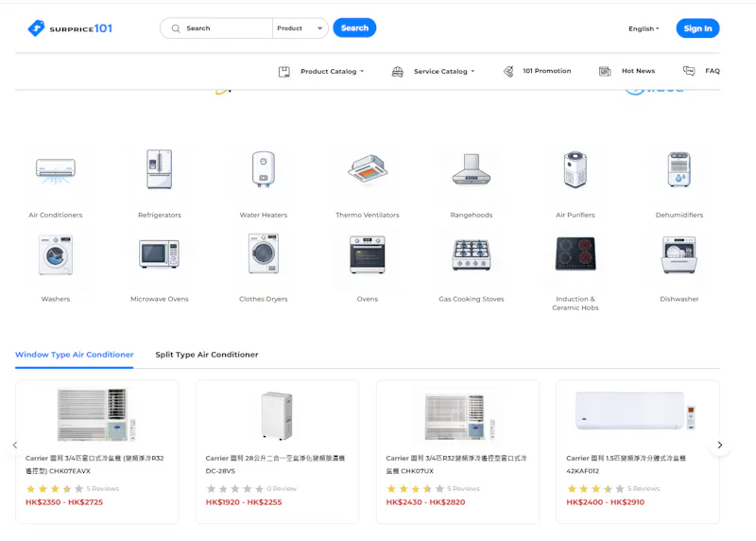Click the Air Conditioners category label
Viewport: 756px width, 541px height.
coord(56,216)
